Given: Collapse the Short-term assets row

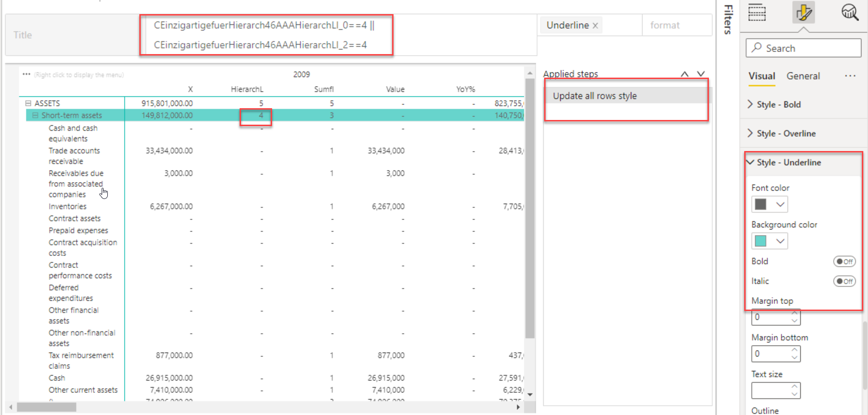Looking at the screenshot, I should 35,115.
